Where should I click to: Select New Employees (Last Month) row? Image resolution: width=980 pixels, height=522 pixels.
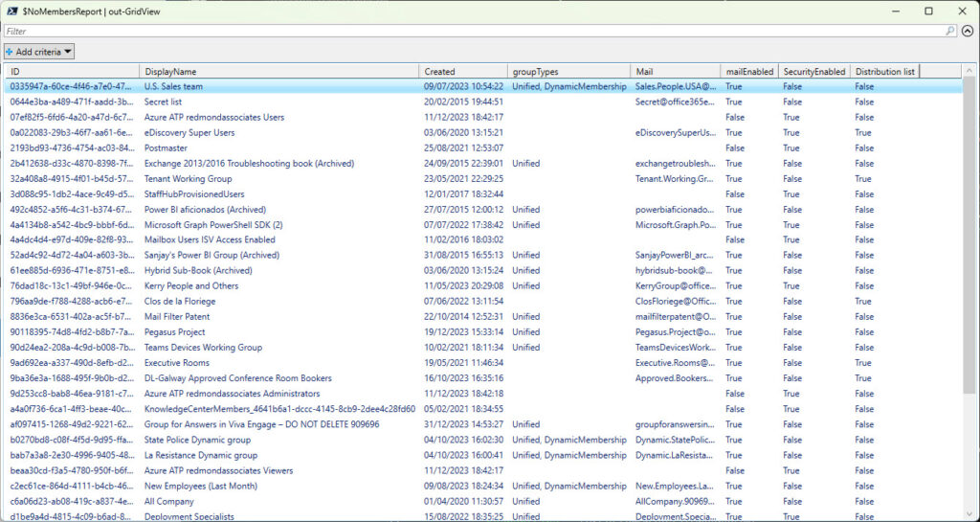pos(483,486)
